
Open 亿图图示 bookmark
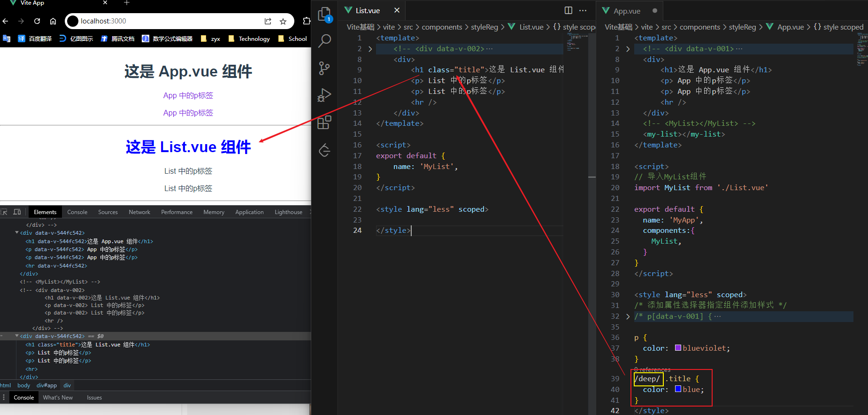tap(76, 38)
